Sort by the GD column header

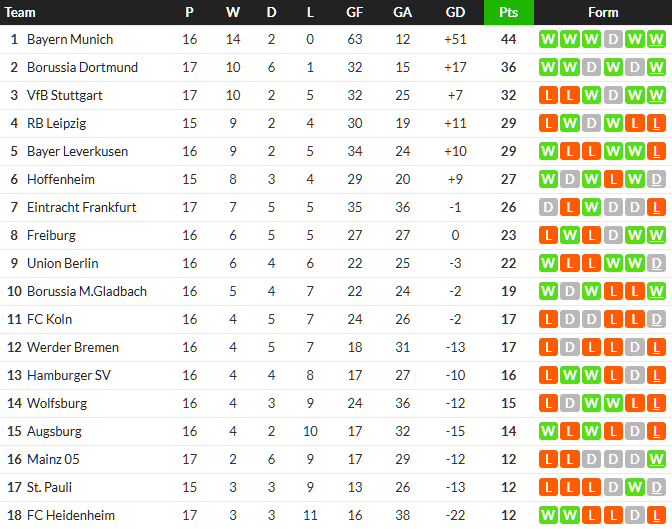pyautogui.click(x=455, y=12)
